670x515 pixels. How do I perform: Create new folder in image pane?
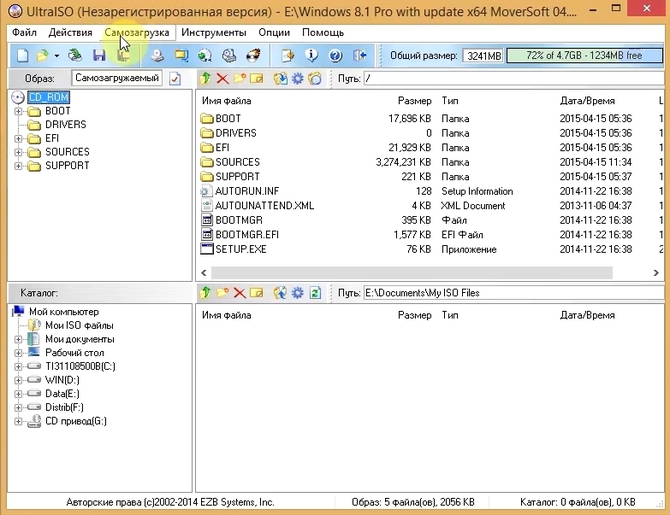point(239,78)
